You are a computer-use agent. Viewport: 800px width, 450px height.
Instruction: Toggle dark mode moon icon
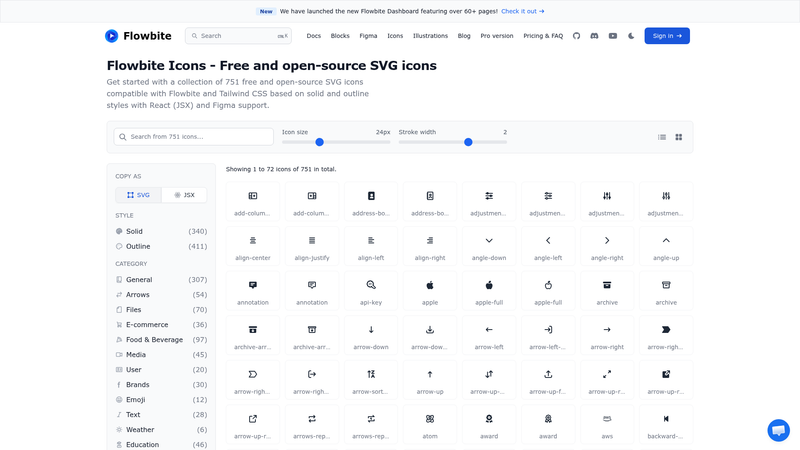[x=631, y=36]
